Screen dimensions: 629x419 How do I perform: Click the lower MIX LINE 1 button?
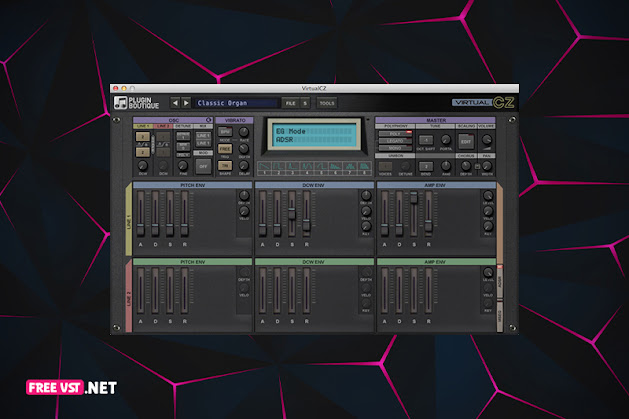tap(203, 143)
